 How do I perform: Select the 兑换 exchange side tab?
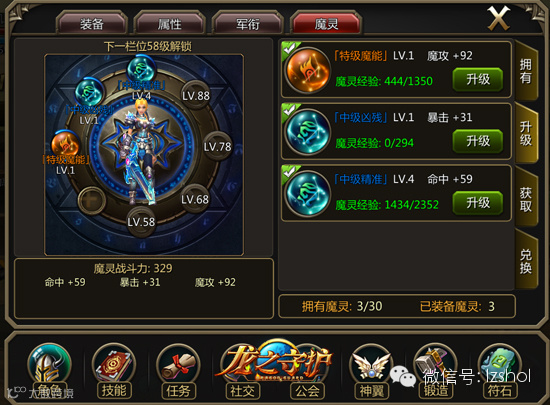pyautogui.click(x=525, y=261)
